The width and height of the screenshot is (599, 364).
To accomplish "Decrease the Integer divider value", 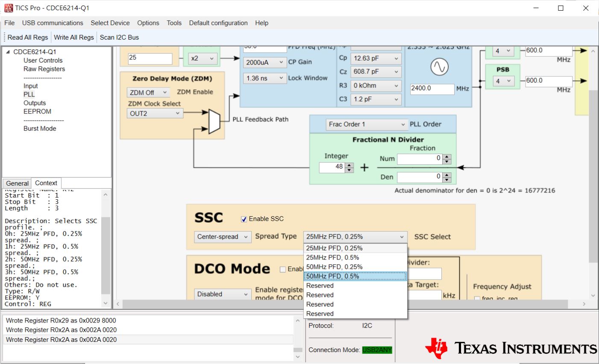I will 349,170.
